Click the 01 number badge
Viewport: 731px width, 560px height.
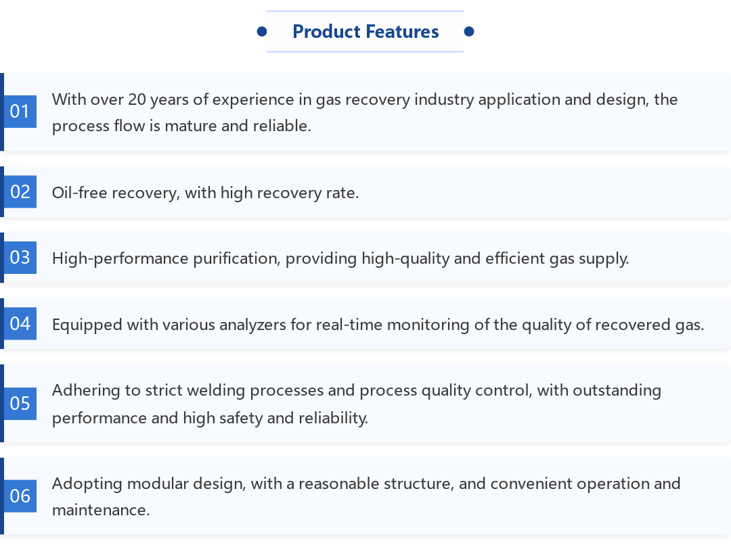coord(20,112)
